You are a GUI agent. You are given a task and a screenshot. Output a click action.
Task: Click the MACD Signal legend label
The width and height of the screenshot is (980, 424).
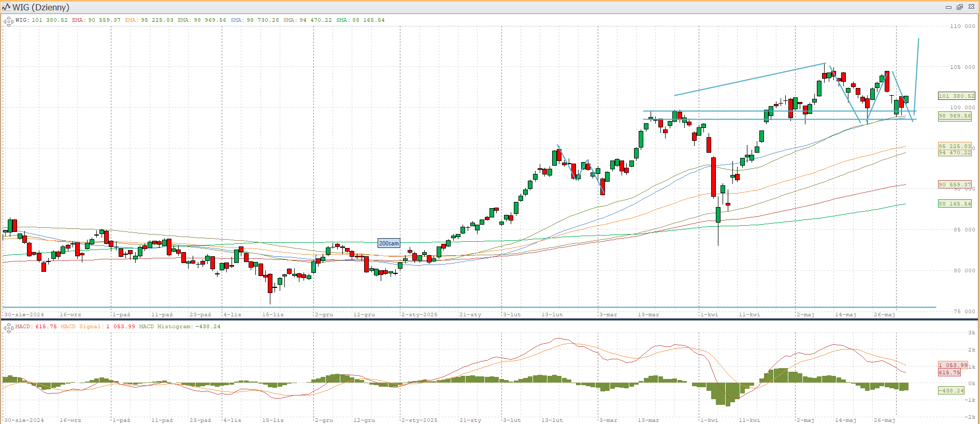(98, 327)
